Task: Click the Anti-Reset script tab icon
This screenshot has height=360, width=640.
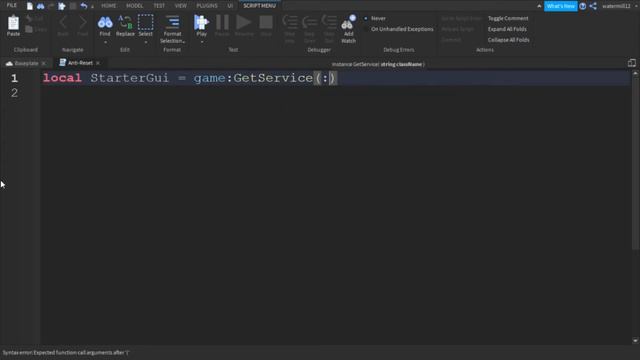Action: coord(62,62)
